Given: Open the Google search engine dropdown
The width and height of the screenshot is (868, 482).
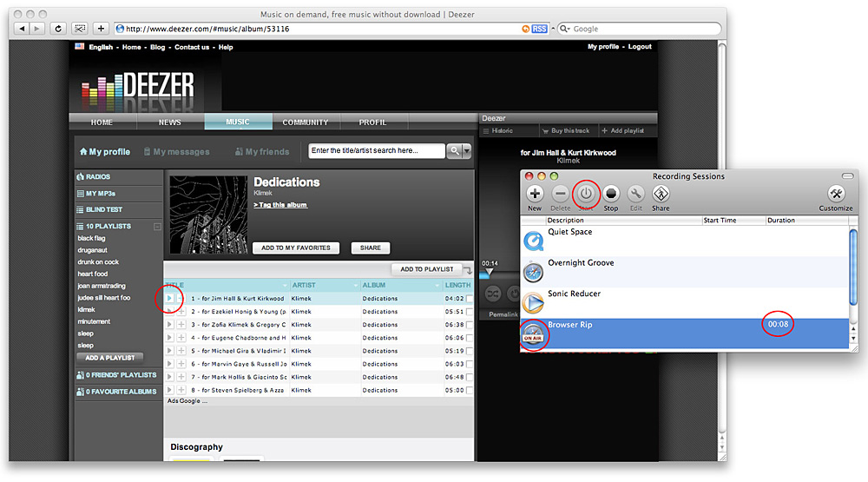Looking at the screenshot, I should point(564,29).
